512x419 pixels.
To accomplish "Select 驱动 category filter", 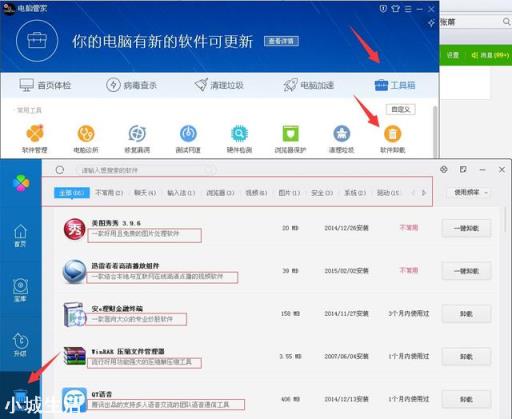I will point(388,193).
